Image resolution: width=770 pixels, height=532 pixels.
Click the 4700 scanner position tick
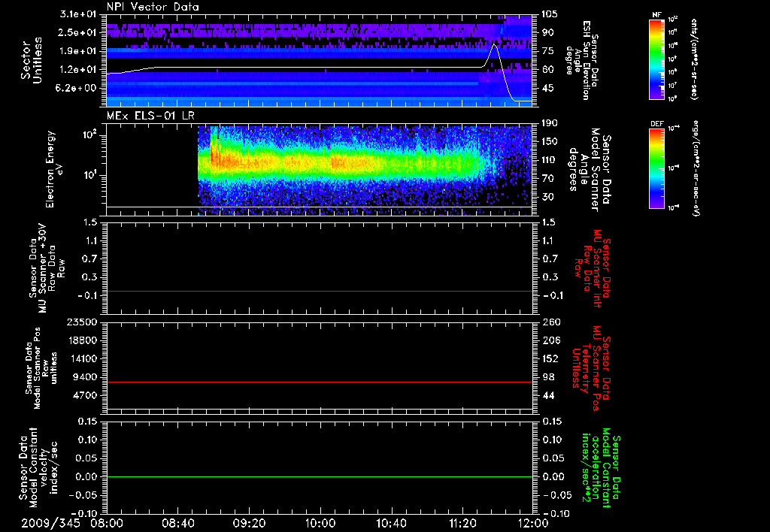tap(86, 395)
